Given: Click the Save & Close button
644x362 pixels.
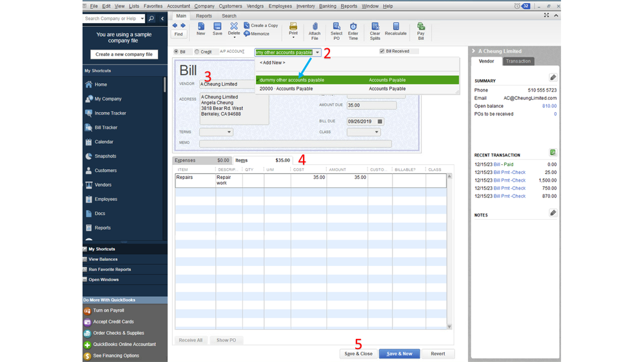Looking at the screenshot, I should click(x=358, y=354).
